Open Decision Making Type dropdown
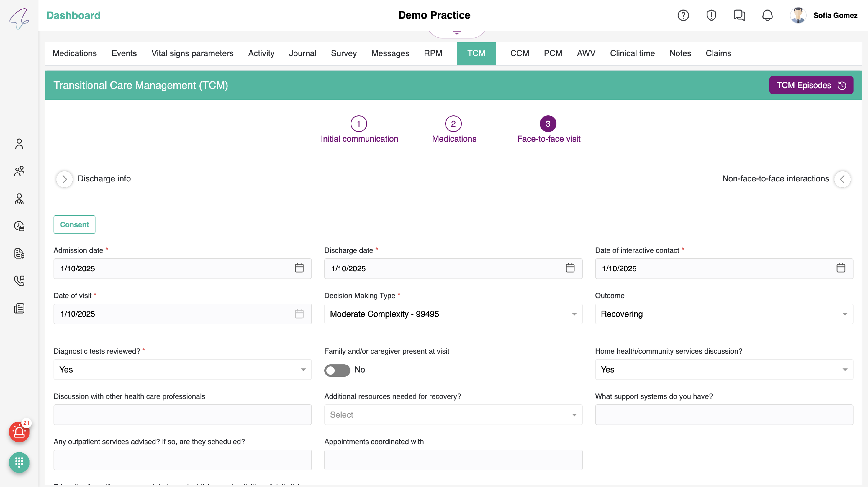868x487 pixels. [453, 314]
